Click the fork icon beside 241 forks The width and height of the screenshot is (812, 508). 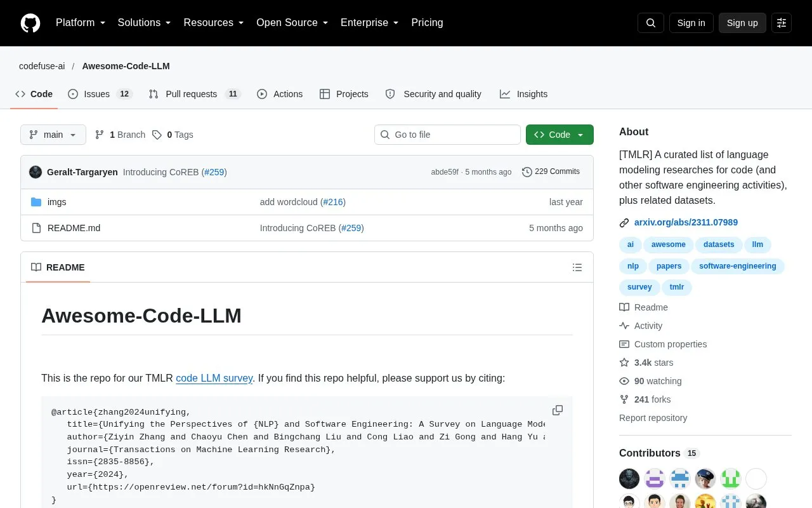click(624, 399)
